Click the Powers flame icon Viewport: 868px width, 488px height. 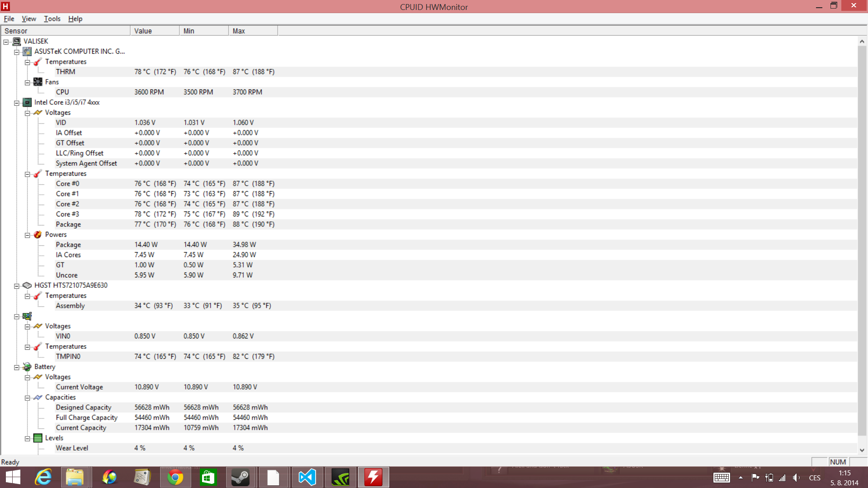[38, 235]
